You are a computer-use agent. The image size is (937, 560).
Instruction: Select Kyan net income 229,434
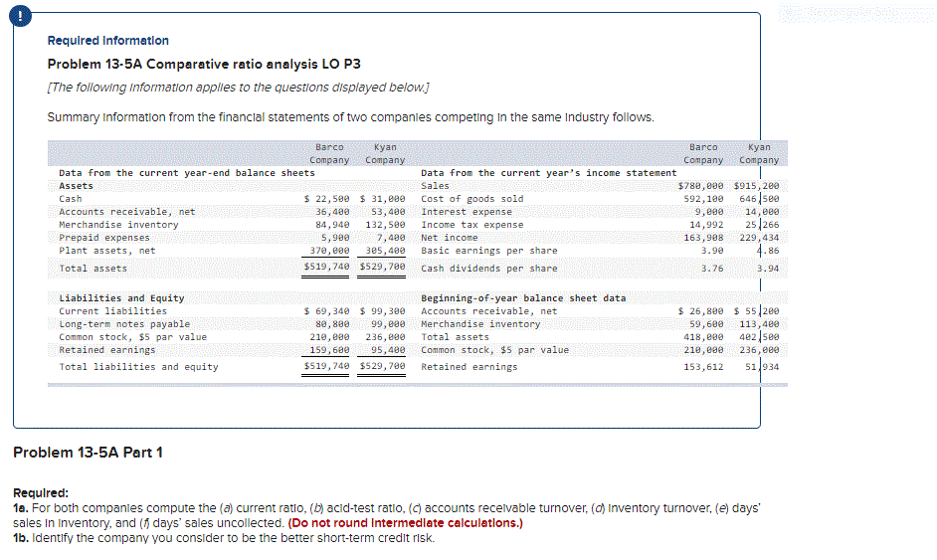click(760, 238)
